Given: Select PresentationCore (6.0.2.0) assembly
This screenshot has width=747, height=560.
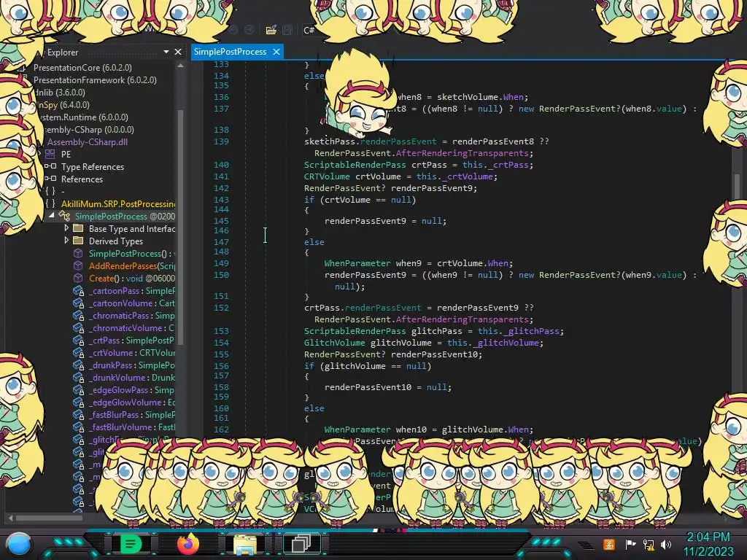Looking at the screenshot, I should pyautogui.click(x=82, y=68).
